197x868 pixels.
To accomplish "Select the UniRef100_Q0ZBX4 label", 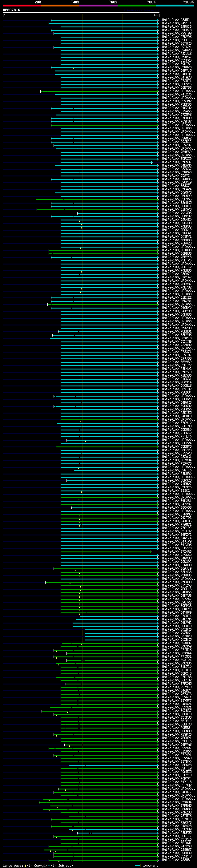I will (176, 633).
